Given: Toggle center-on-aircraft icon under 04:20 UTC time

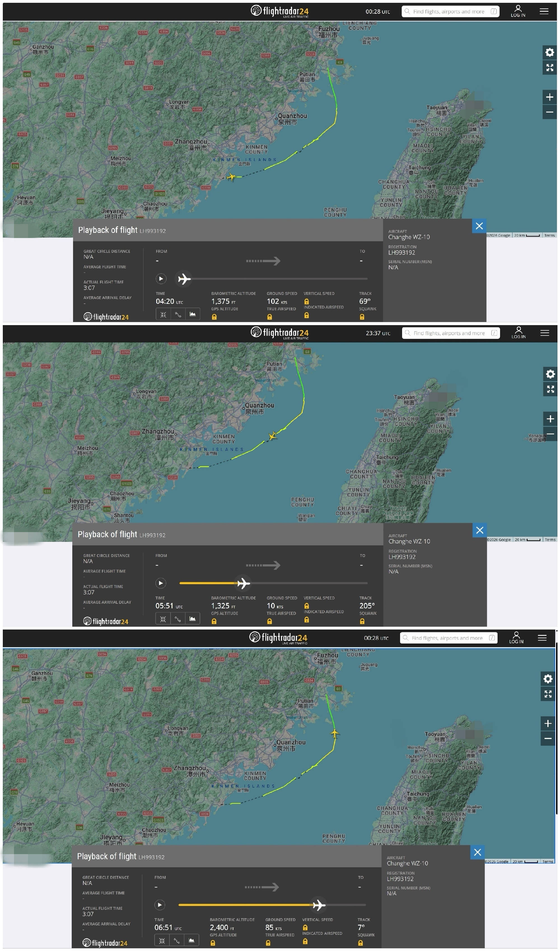Looking at the screenshot, I should (164, 314).
